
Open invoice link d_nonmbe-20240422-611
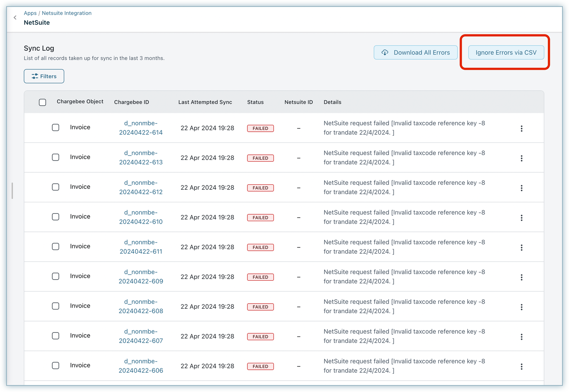[x=141, y=247]
